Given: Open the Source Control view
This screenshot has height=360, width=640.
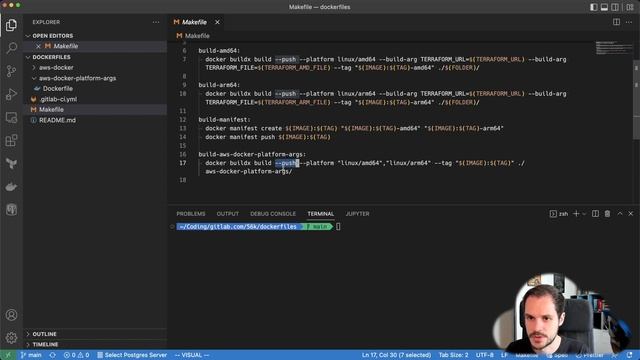Looking at the screenshot, I should tap(11, 71).
